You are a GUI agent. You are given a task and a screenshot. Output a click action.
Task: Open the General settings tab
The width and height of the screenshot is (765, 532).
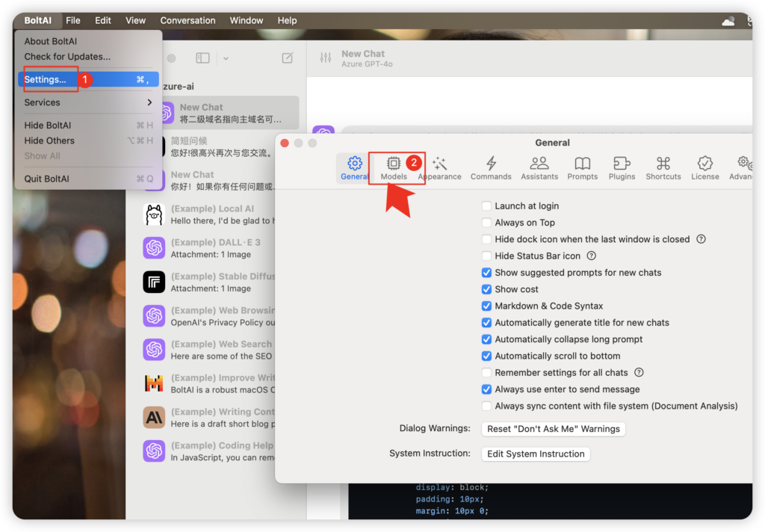(x=354, y=168)
